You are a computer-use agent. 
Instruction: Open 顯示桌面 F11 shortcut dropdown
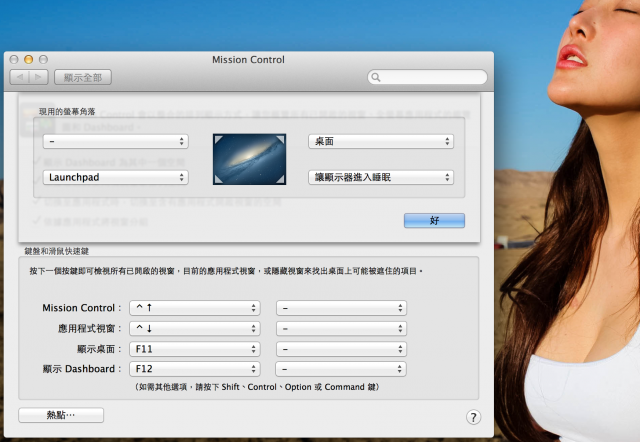pos(195,349)
